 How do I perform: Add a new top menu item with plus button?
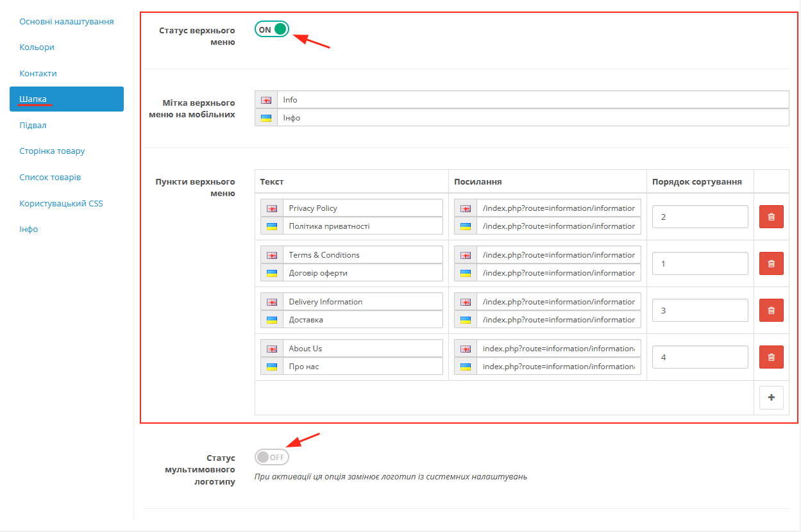click(x=771, y=397)
